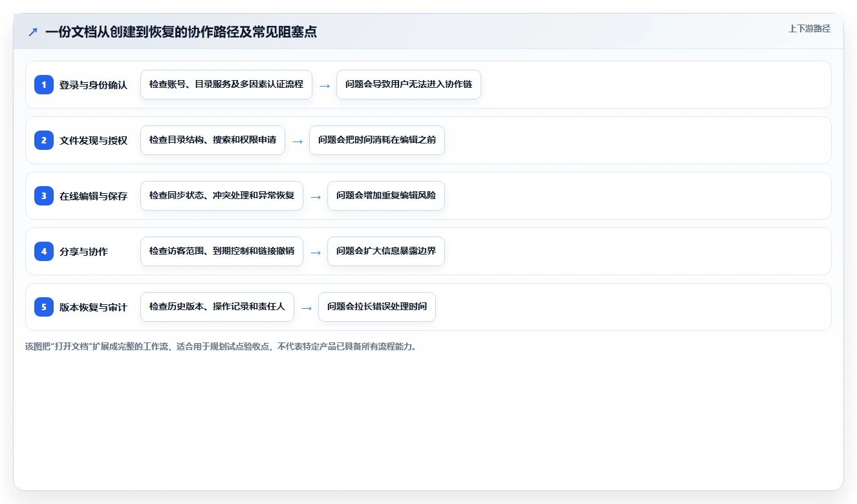Viewport: 857px width, 504px height.
Task: Open the 检查访客范围、到期控制和链接撤销 box
Action: pos(222,251)
